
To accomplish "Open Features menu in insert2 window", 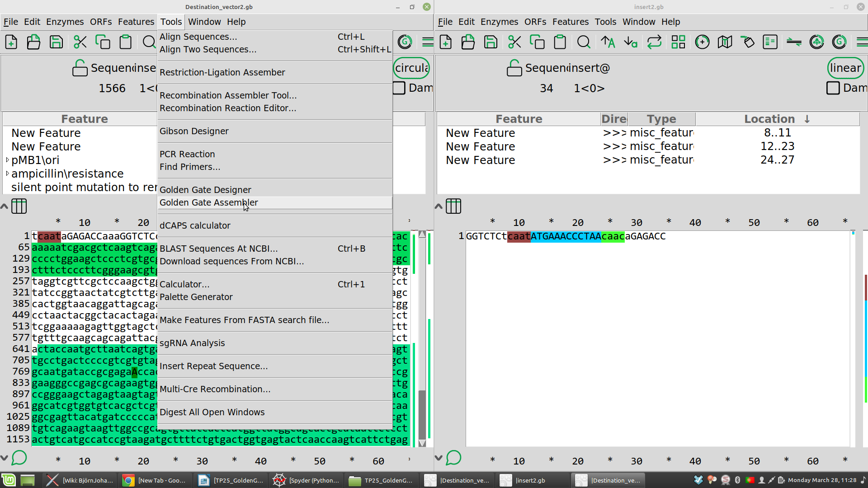I will [x=570, y=22].
